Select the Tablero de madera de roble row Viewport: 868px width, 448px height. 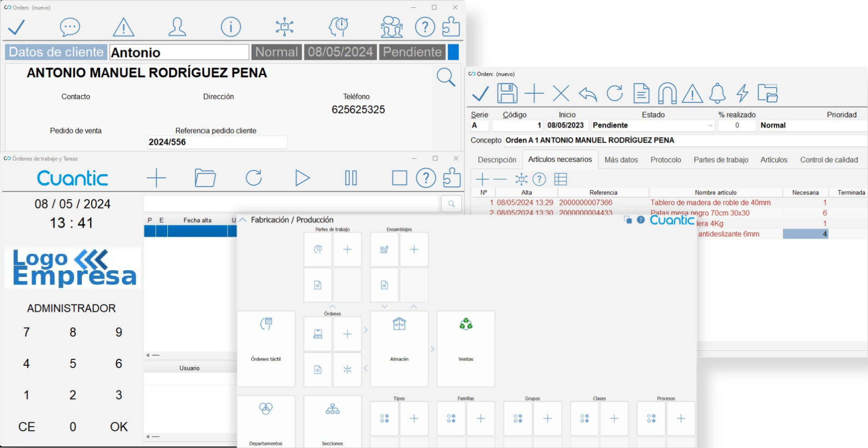668,203
